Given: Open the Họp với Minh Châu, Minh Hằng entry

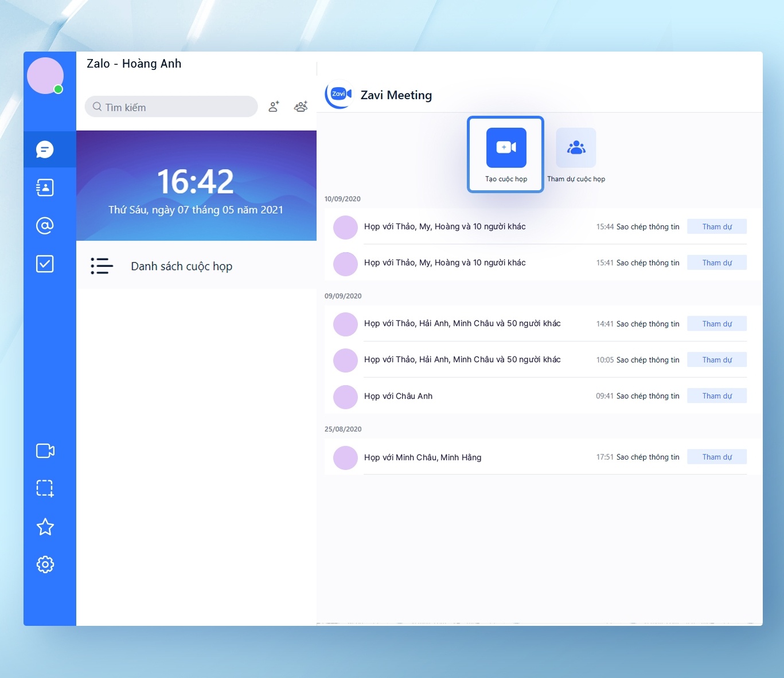Looking at the screenshot, I should (423, 457).
